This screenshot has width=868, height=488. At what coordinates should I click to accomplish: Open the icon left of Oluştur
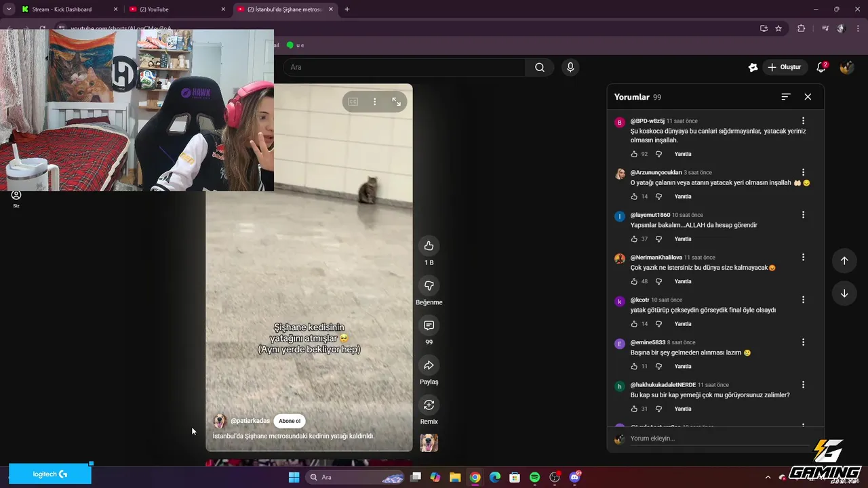[753, 67]
